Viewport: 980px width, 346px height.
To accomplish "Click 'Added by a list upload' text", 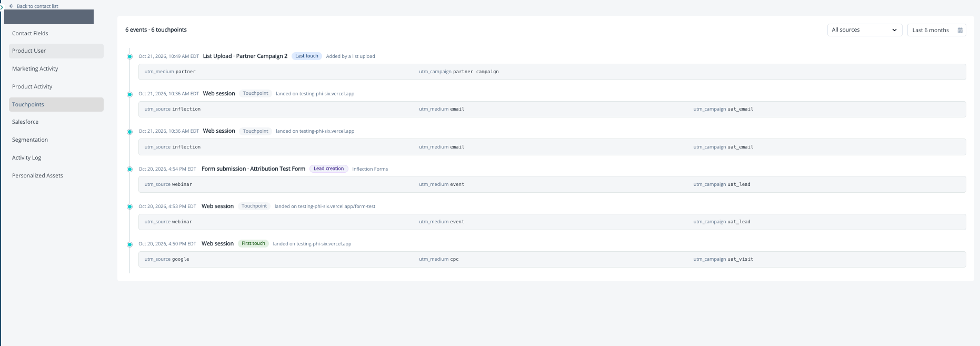I will 351,56.
